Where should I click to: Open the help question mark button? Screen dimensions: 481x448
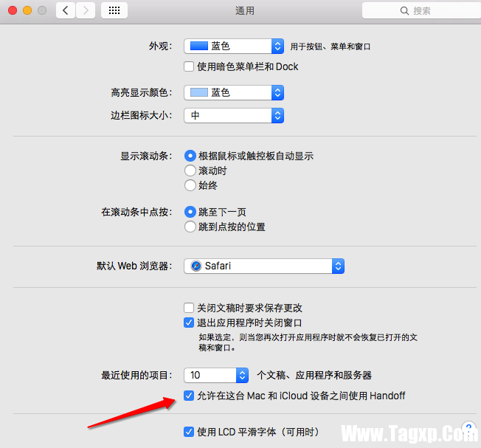[x=468, y=427]
